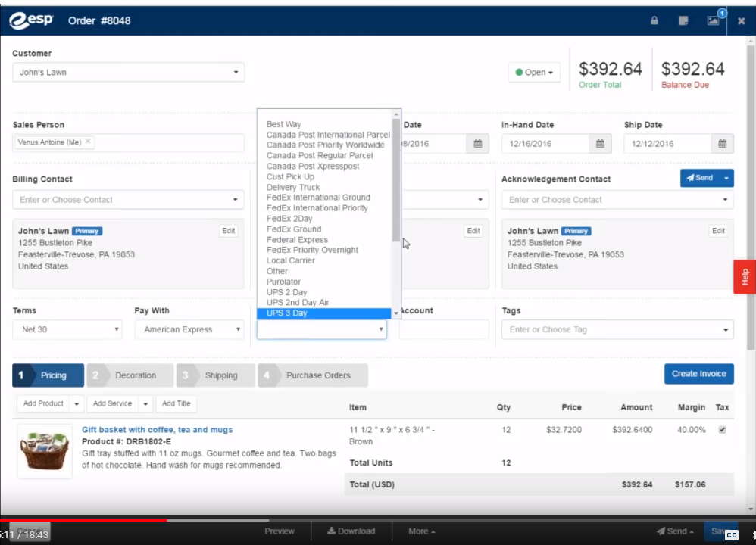The height and width of the screenshot is (545, 756).
Task: Open the gift basket product title link
Action: point(157,430)
